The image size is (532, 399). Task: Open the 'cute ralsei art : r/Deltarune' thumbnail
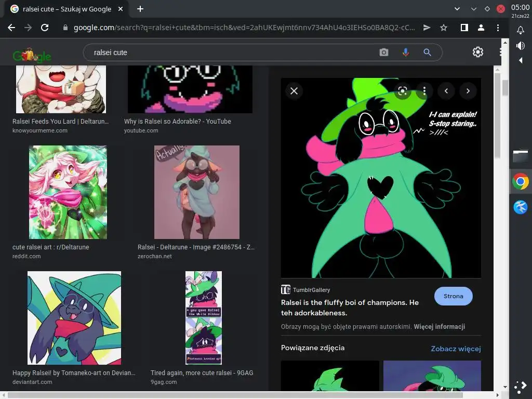click(68, 192)
